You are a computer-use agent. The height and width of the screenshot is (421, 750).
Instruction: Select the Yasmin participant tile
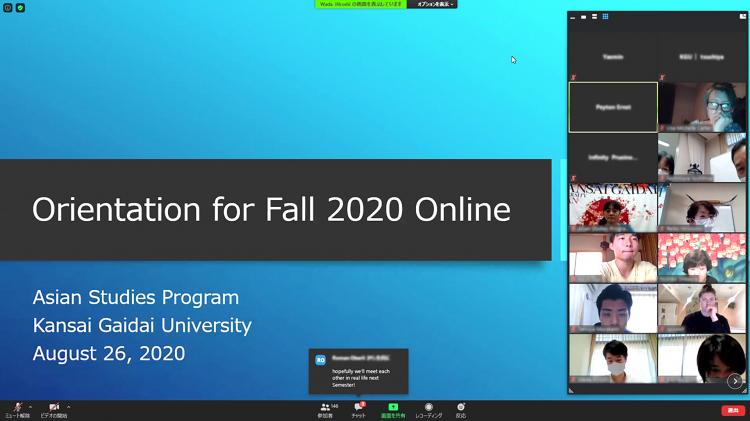tap(613, 57)
